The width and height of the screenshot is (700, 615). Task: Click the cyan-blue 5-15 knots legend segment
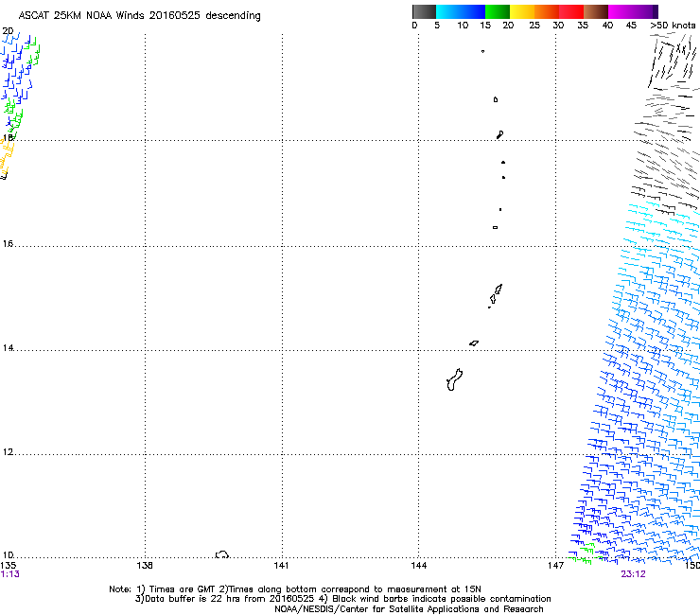[461, 11]
